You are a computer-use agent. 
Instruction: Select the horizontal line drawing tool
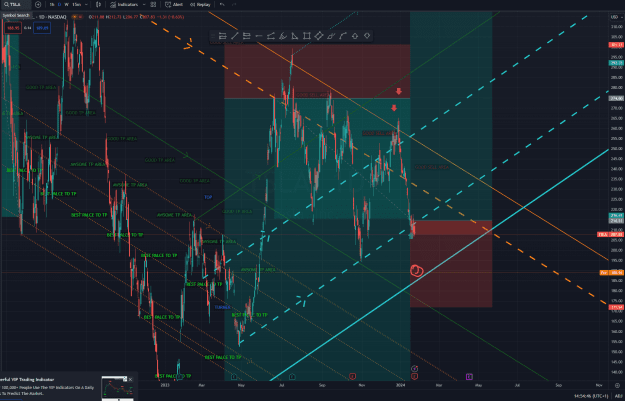[259, 36]
